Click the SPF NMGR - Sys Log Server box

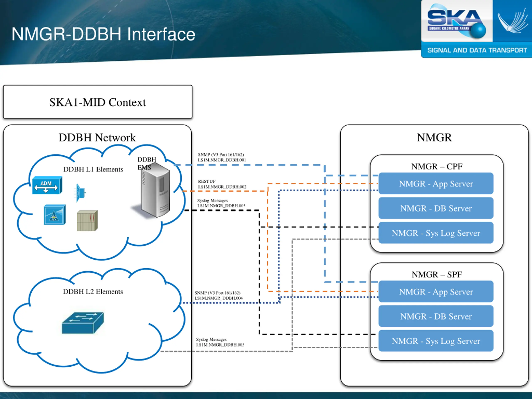[436, 341]
